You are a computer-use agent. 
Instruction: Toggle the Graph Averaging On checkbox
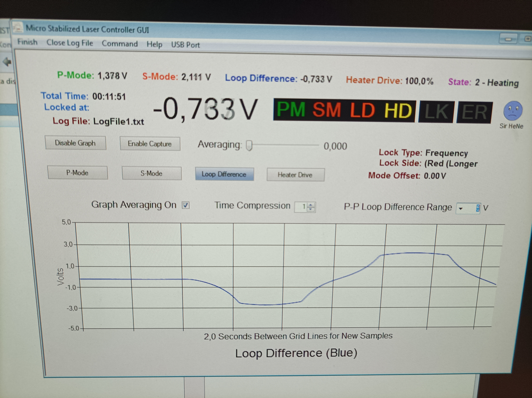(x=185, y=205)
